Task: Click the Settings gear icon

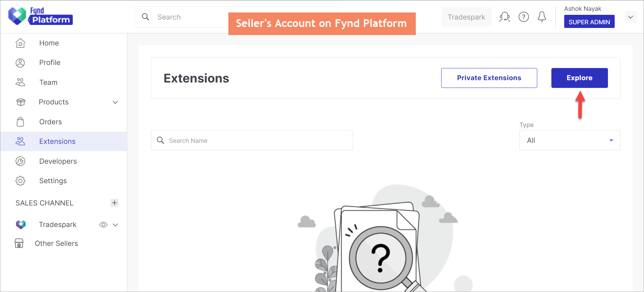Action: pos(20,181)
